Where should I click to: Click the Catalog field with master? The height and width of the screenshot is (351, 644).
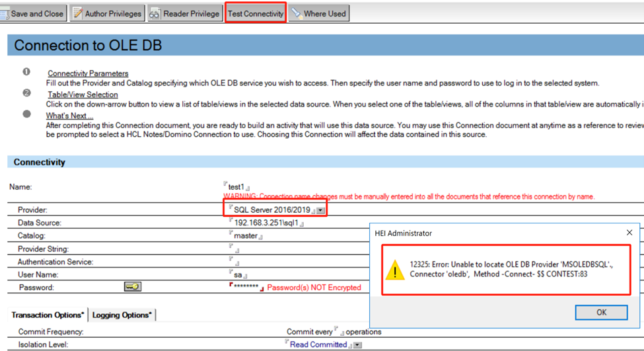(x=246, y=235)
